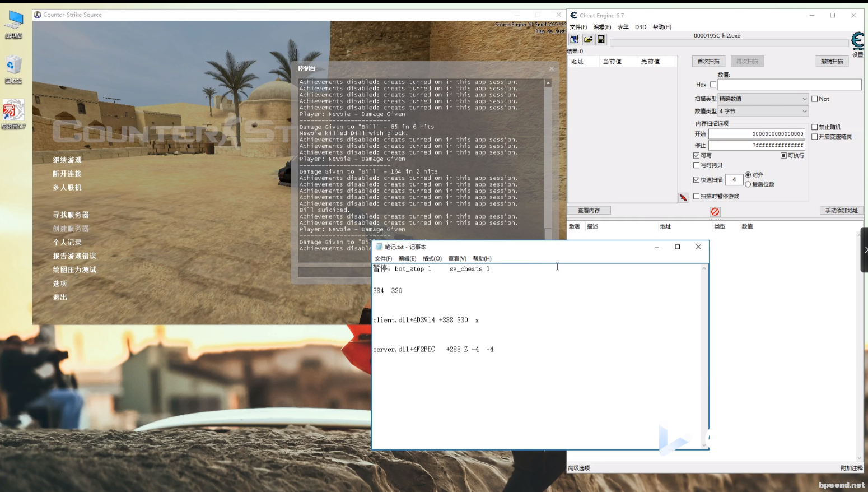868x492 pixels.
Task: Click the game console scrollbar up arrow
Action: [548, 82]
